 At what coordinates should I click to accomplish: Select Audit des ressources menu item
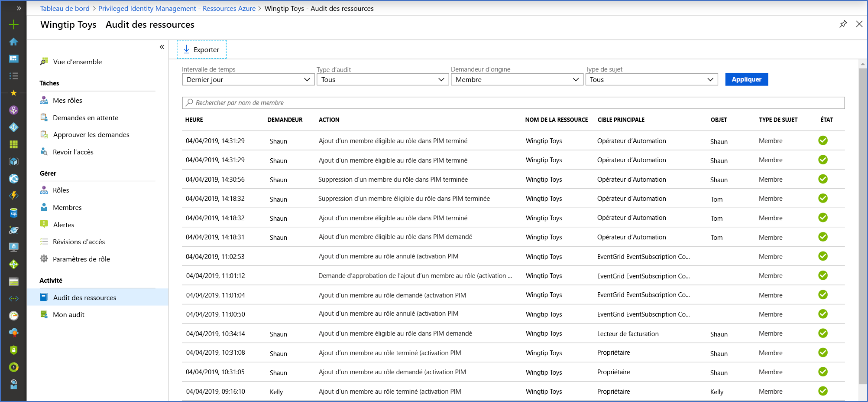(x=97, y=297)
